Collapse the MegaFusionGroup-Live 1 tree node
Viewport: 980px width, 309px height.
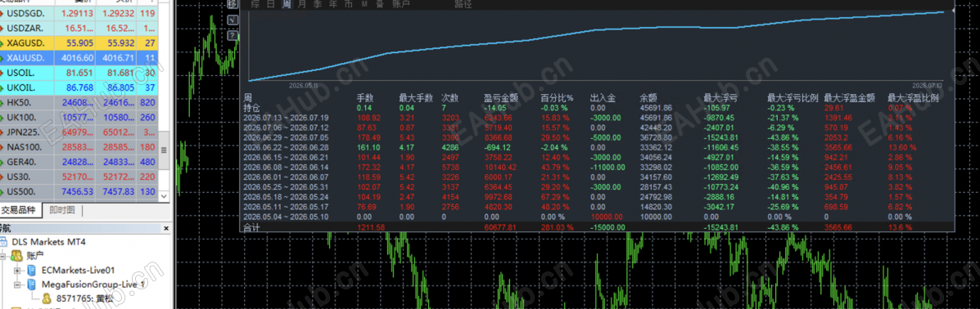(17, 284)
